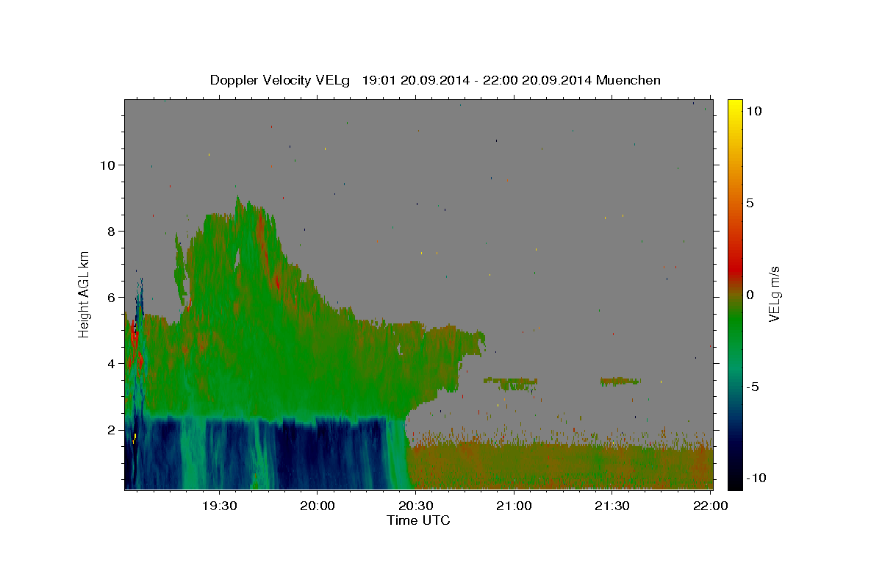Click the thin cloud layer near 21:00 UTC
The width and height of the screenshot is (882, 588).
click(511, 383)
